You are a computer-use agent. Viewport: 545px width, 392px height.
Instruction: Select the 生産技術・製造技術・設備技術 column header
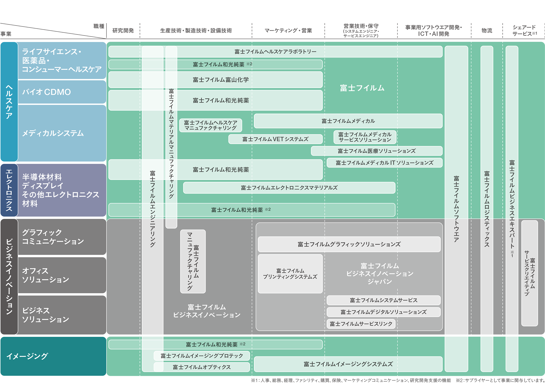(x=196, y=31)
